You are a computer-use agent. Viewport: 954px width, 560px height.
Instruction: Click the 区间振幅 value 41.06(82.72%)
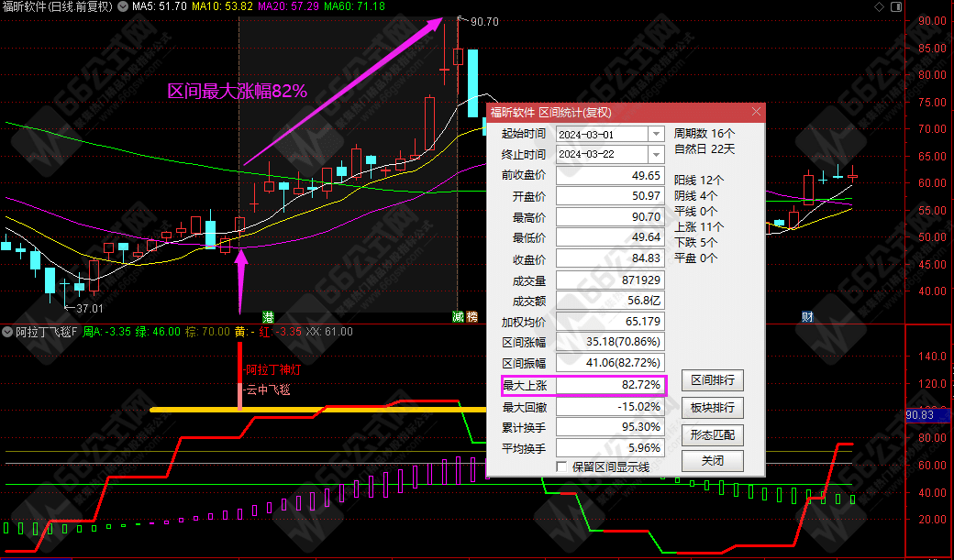[x=611, y=363]
